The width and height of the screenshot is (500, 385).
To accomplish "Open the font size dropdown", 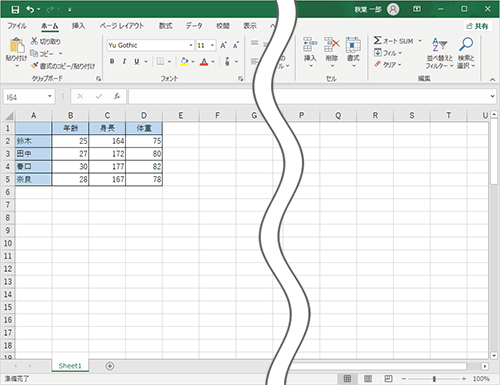I will tap(212, 45).
